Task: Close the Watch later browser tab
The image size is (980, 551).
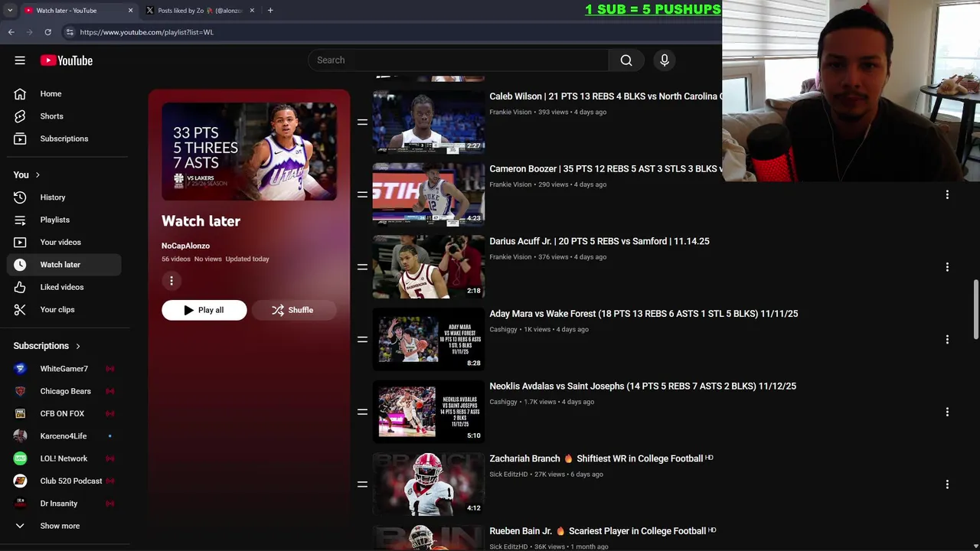Action: [130, 11]
